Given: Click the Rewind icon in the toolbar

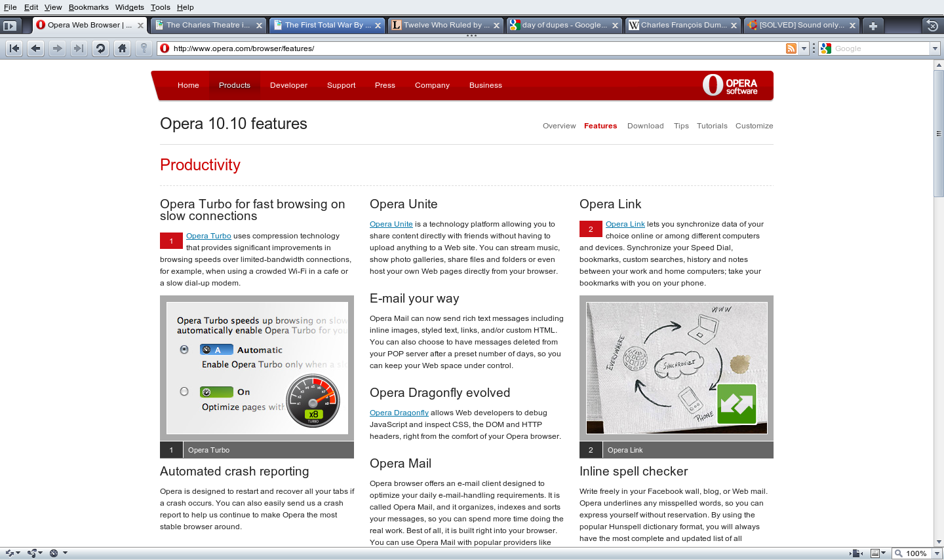Looking at the screenshot, I should [x=14, y=48].
